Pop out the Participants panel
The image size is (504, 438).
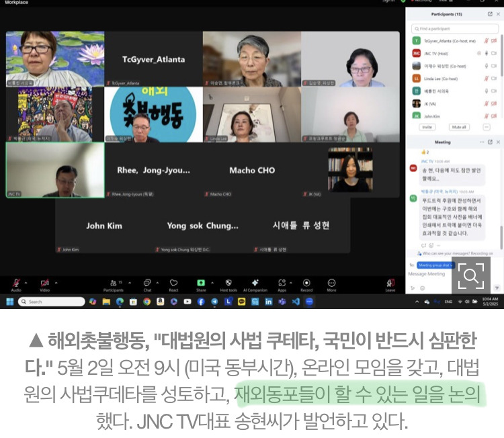click(490, 14)
